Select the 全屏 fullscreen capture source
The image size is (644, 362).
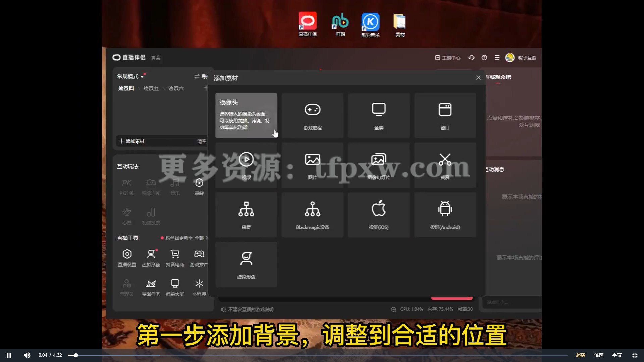pos(378,116)
